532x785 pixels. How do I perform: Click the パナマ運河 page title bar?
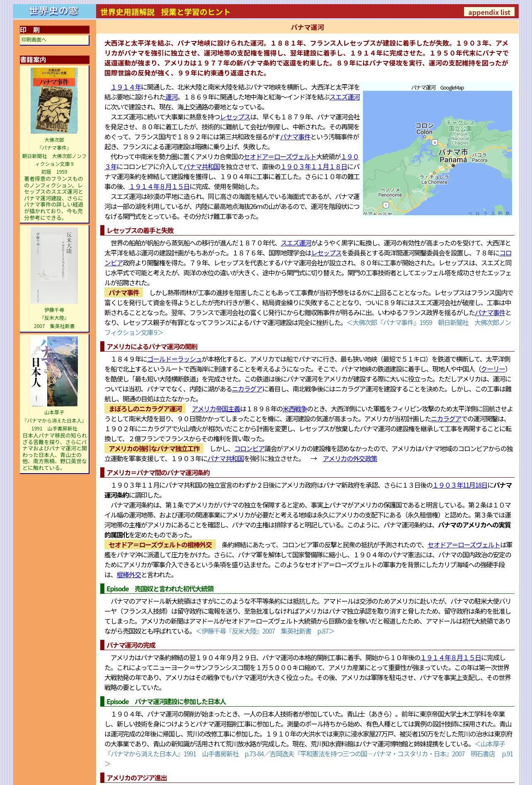point(307,27)
